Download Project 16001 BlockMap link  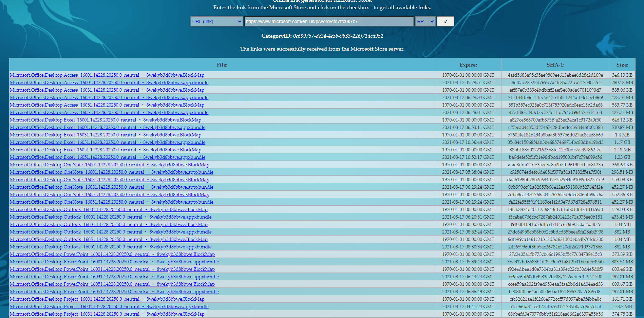coord(107,299)
